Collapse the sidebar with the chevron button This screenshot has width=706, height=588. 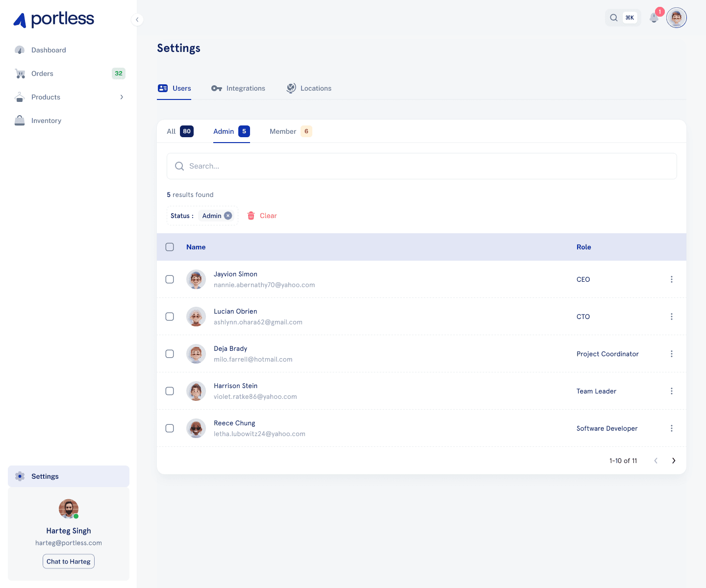pyautogui.click(x=137, y=20)
